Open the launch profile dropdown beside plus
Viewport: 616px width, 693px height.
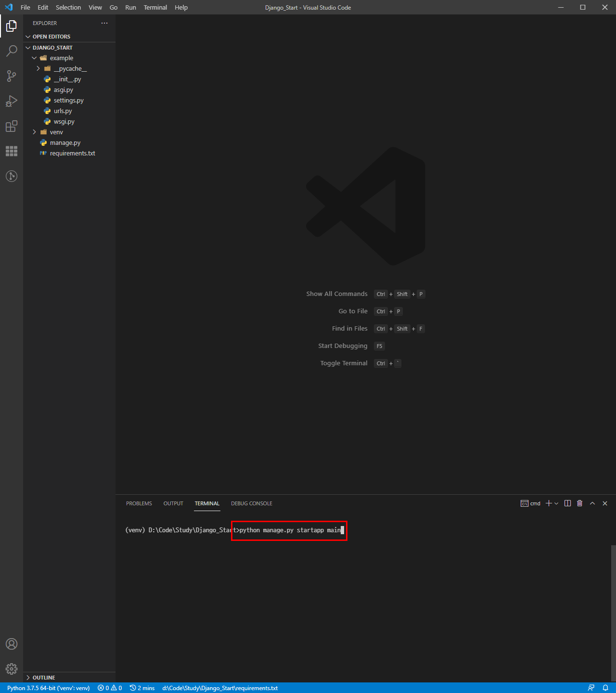click(556, 503)
